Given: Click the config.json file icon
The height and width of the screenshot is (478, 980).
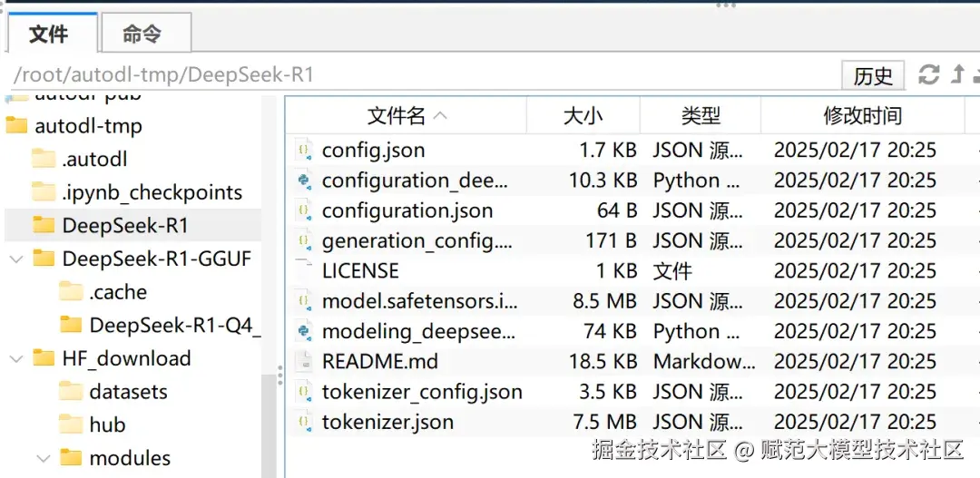Looking at the screenshot, I should 304,151.
